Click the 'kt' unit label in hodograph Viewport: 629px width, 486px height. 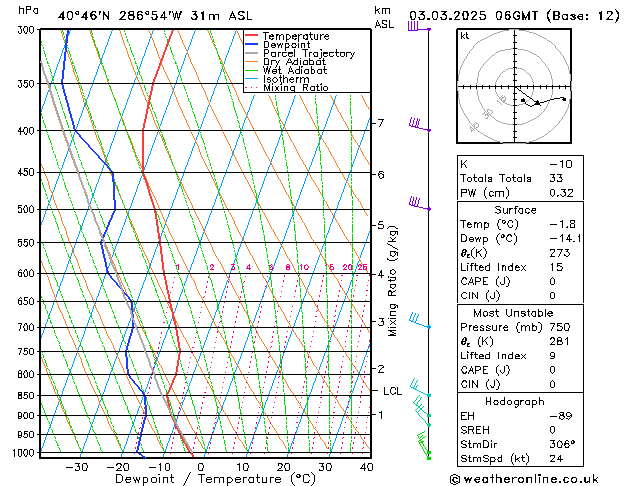coord(465,35)
